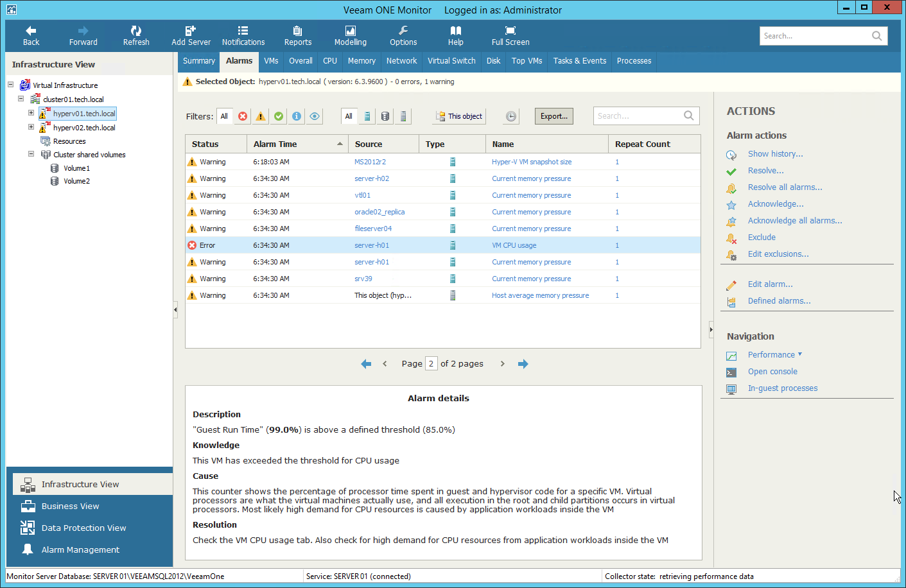Viewport: 906px width, 588px height.
Task: Select Resources in the infrastructure tree
Action: tap(69, 141)
